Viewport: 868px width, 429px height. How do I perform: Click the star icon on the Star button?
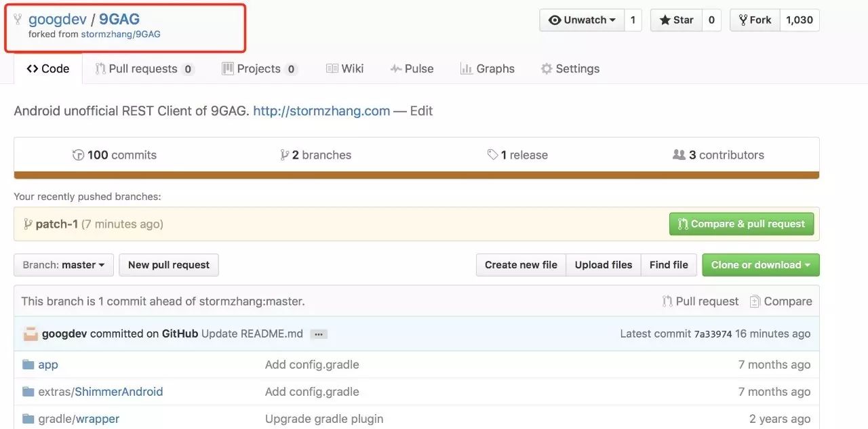[x=664, y=20]
